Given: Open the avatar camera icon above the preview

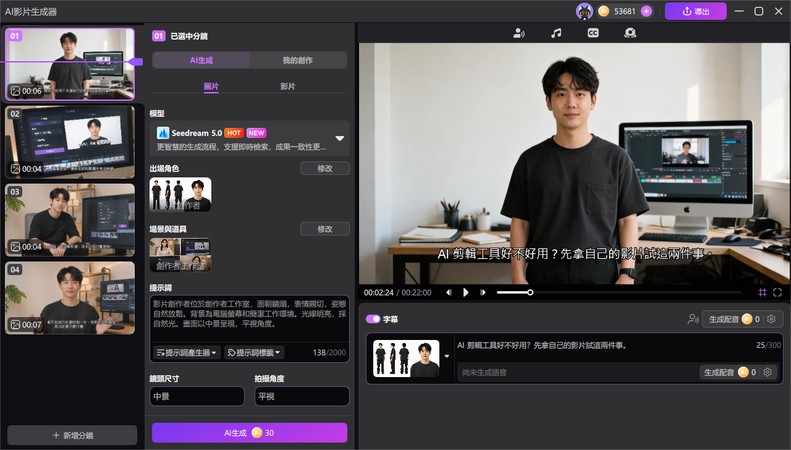Looking at the screenshot, I should [x=630, y=33].
